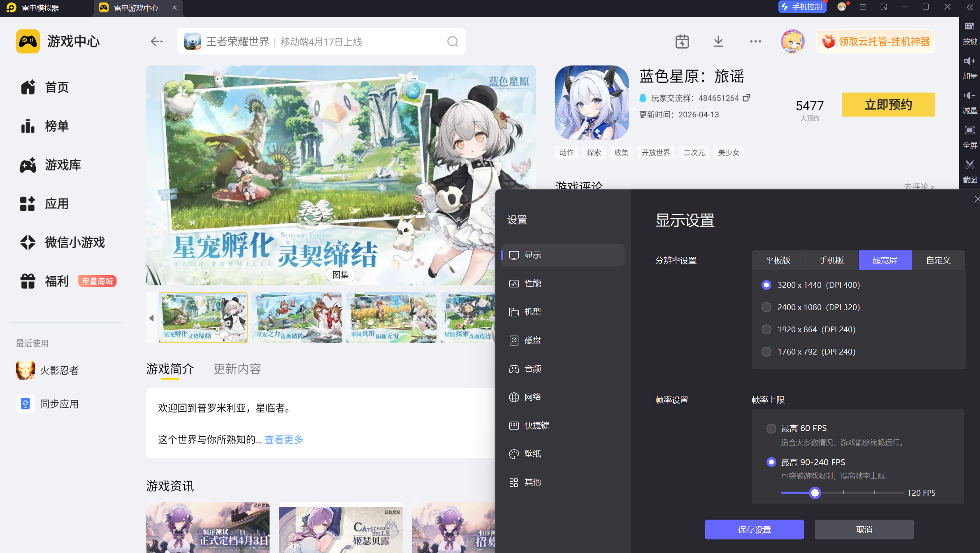Click the FPS limit slider handle
980x553 pixels.
coord(815,493)
